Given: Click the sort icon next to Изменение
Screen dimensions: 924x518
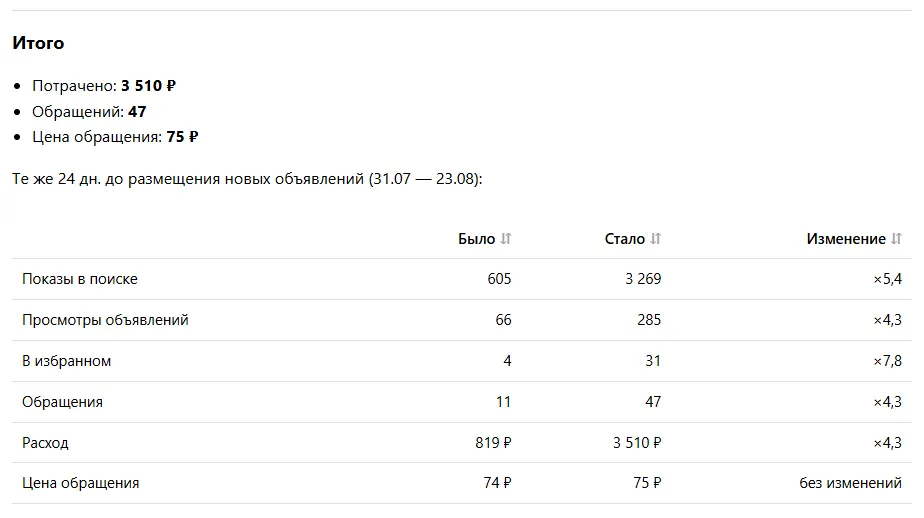Looking at the screenshot, I should [896, 239].
